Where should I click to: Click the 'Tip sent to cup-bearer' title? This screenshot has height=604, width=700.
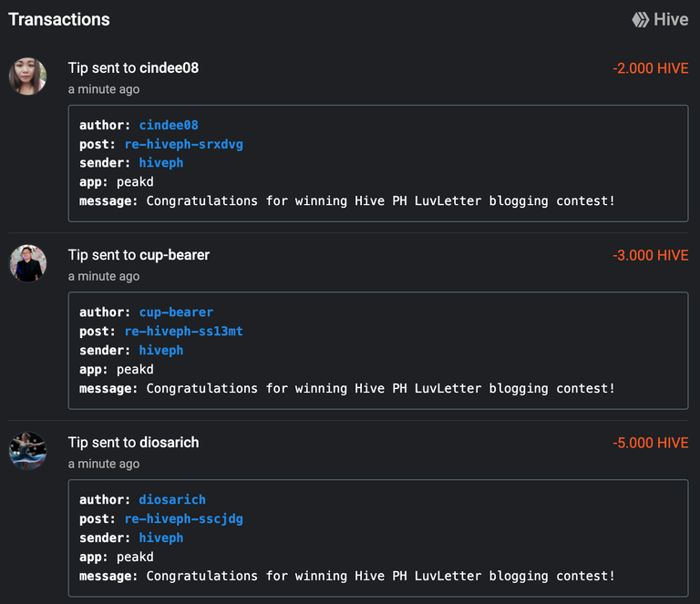point(139,255)
